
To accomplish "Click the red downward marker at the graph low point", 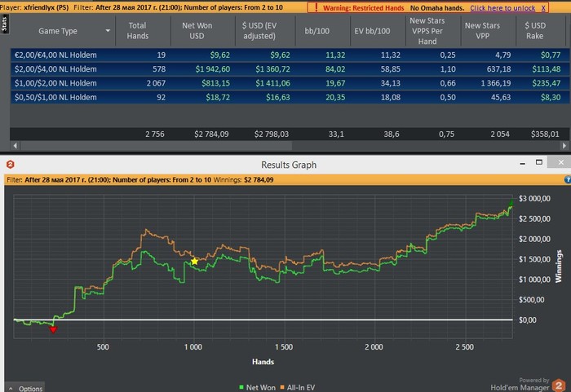I will click(x=53, y=329).
